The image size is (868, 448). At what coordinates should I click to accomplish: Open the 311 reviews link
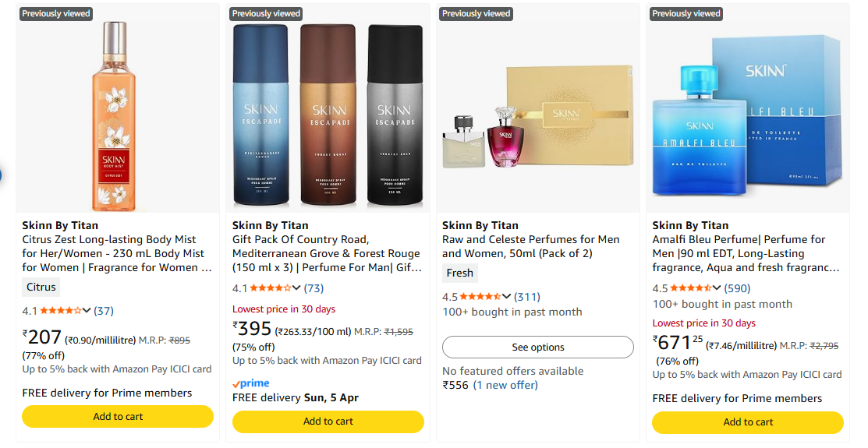(x=527, y=297)
